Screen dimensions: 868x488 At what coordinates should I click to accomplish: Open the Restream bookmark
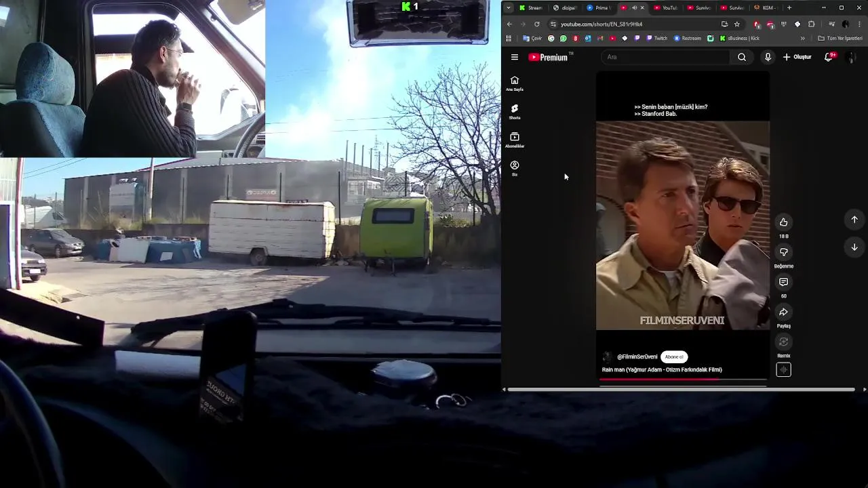pos(687,38)
